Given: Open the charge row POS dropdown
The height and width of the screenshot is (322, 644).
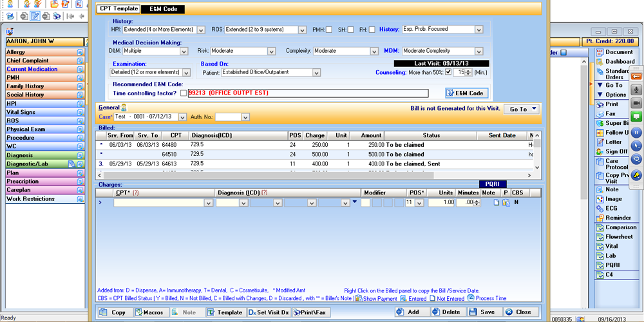Looking at the screenshot, I should click(x=419, y=203).
